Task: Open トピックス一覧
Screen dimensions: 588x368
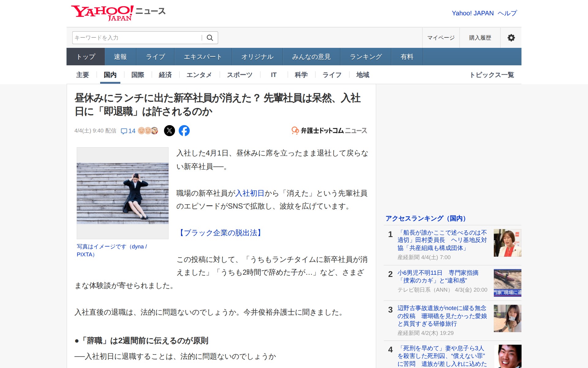Action: [493, 75]
